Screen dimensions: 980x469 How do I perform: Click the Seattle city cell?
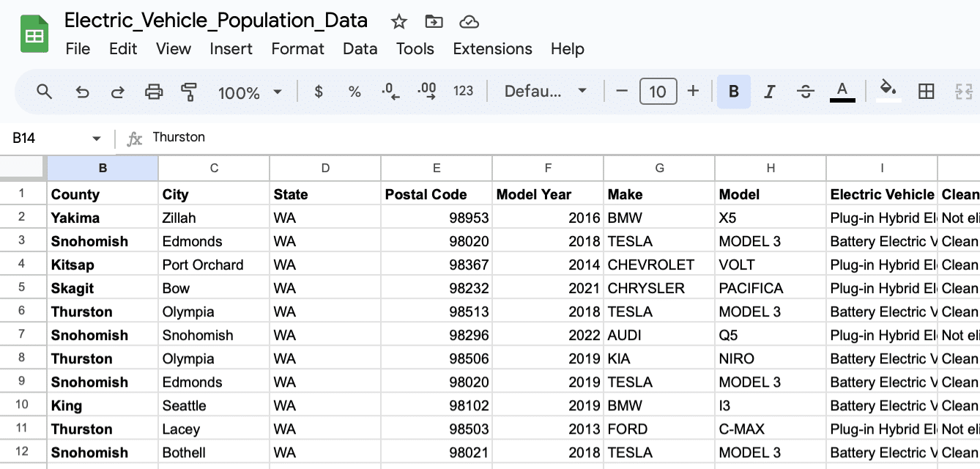(214, 405)
